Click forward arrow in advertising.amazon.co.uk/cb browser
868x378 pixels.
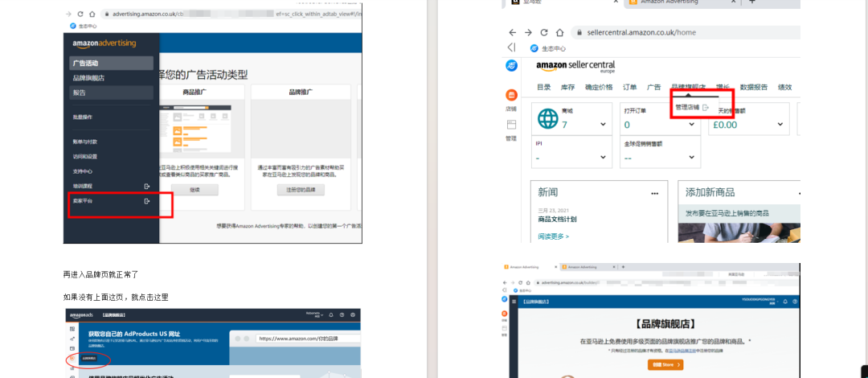(68, 14)
